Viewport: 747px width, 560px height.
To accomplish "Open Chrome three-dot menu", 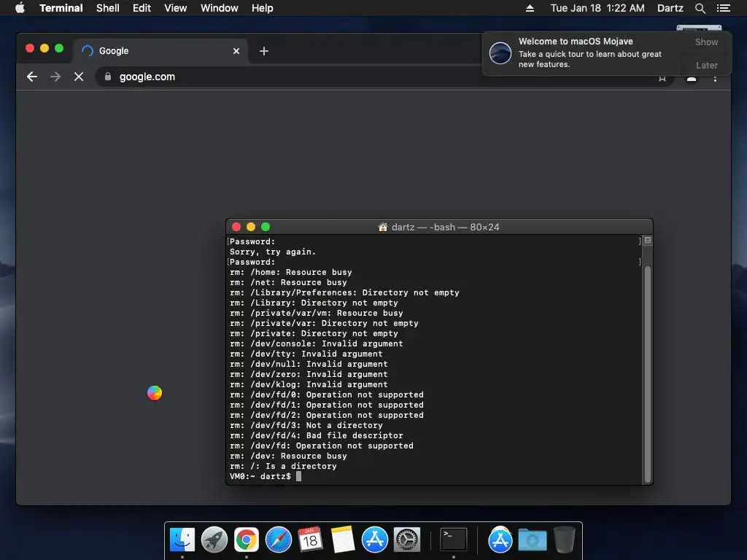I will coord(715,78).
